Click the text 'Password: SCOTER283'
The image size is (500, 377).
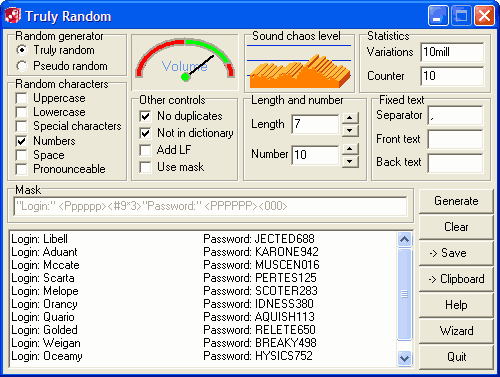coord(260,291)
